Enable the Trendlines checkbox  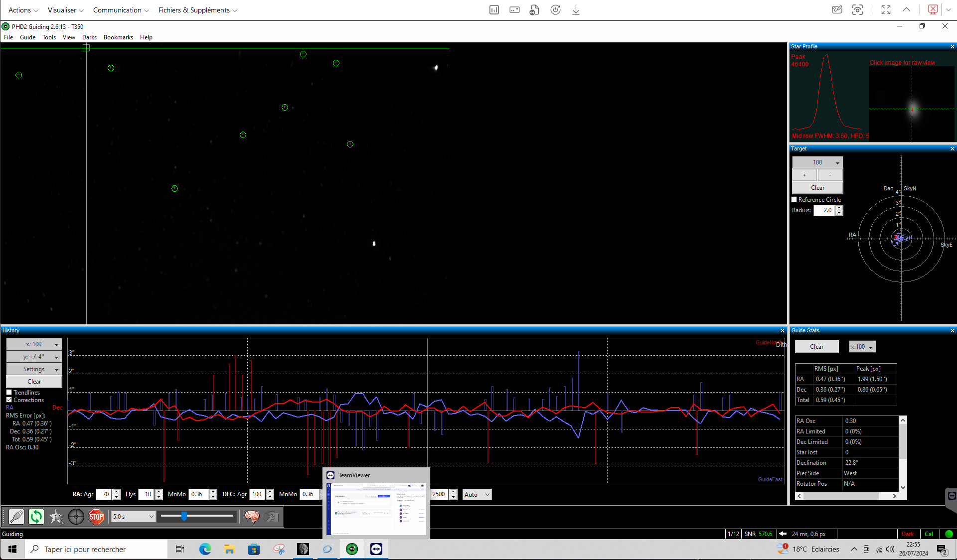(9, 393)
